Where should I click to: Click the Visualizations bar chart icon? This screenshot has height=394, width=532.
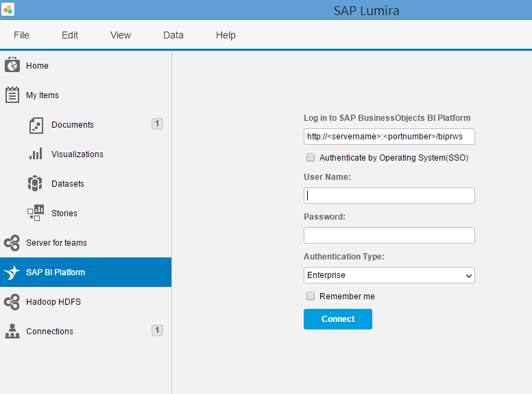pos(36,154)
